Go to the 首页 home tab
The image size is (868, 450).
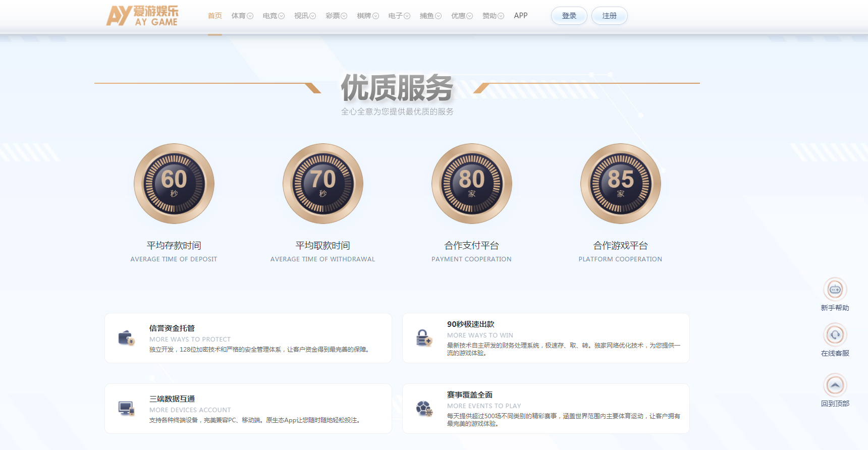pos(215,16)
